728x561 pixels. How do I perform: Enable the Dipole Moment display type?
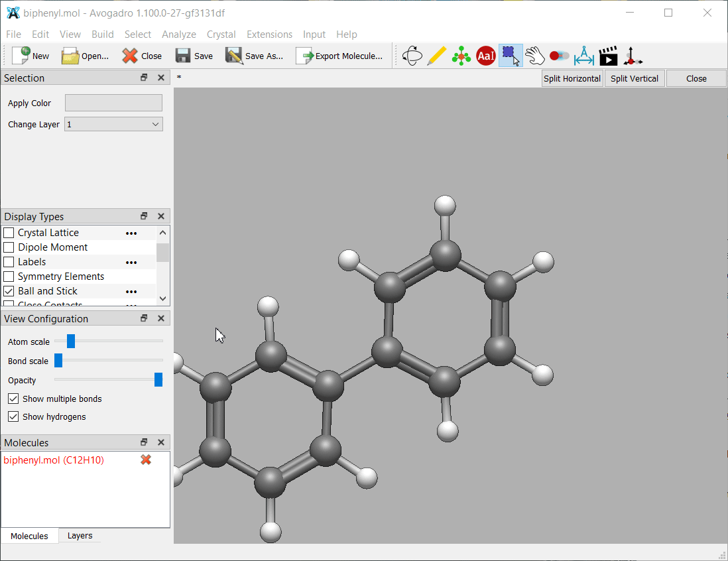tap(9, 247)
